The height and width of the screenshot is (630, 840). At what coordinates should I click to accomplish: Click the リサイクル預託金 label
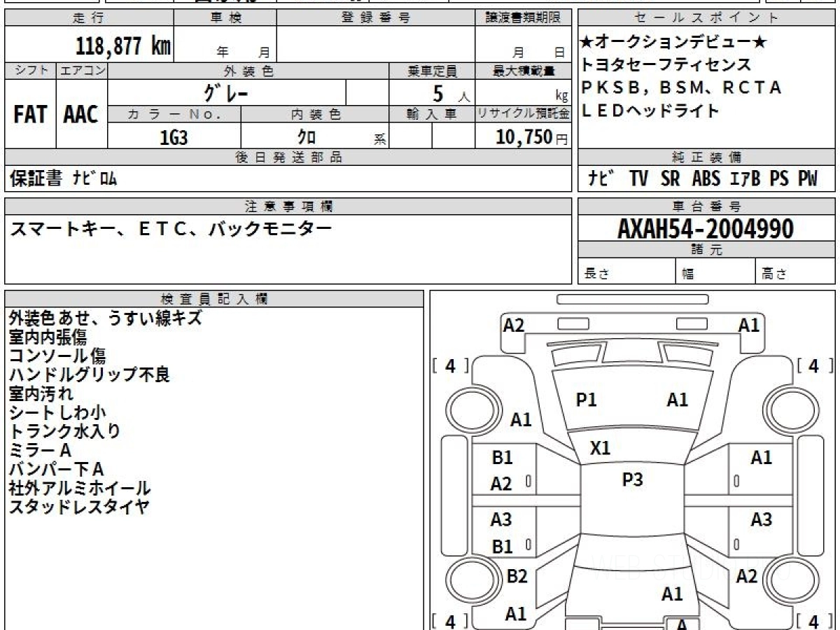click(x=524, y=114)
